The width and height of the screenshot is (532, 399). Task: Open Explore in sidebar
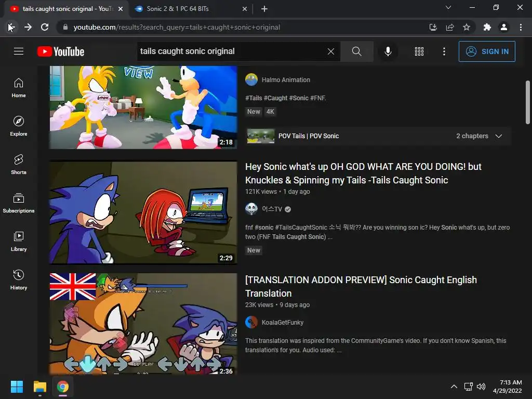(x=19, y=126)
